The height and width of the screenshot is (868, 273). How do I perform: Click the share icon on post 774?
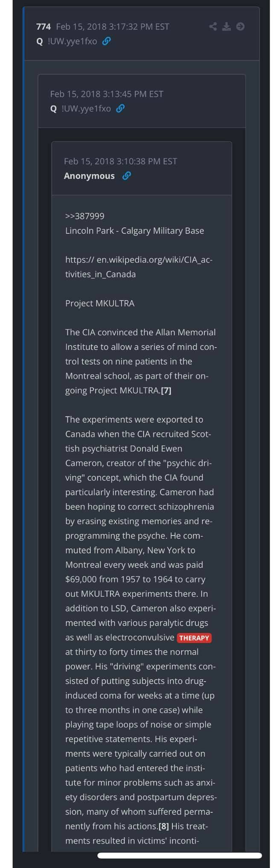tap(213, 26)
